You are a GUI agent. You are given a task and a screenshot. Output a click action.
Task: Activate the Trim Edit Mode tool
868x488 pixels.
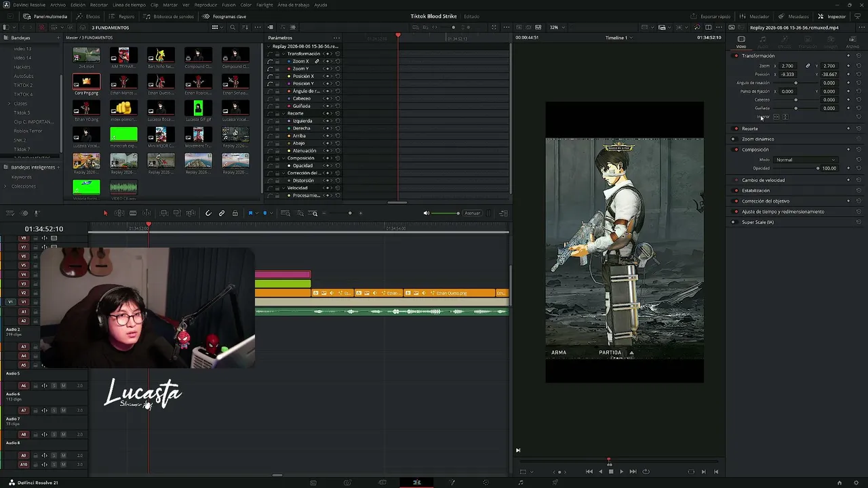click(x=119, y=213)
